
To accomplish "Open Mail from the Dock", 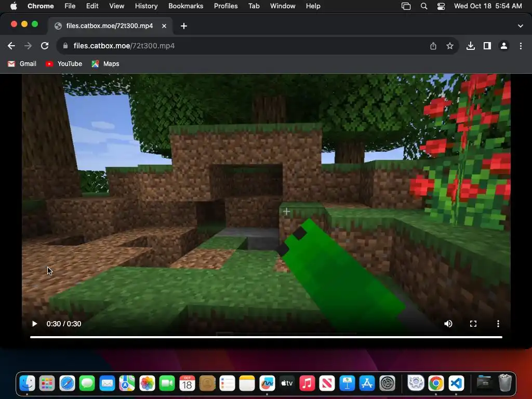I will tap(107, 383).
